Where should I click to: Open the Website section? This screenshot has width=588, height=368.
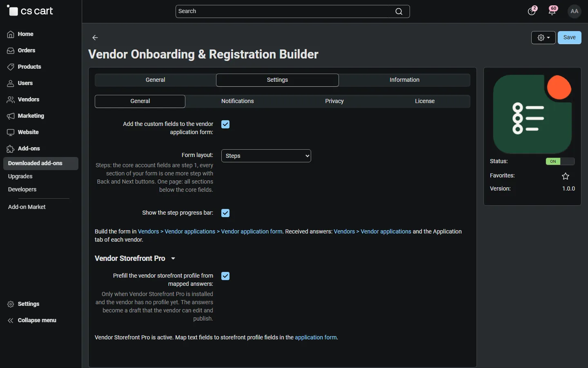pyautogui.click(x=23, y=132)
